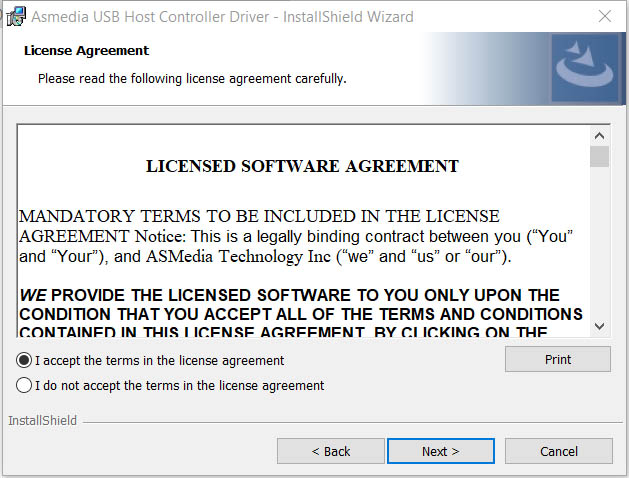Image resolution: width=629 pixels, height=478 pixels.
Task: Click the InstallShield logo graphic in the banner
Action: point(585,68)
